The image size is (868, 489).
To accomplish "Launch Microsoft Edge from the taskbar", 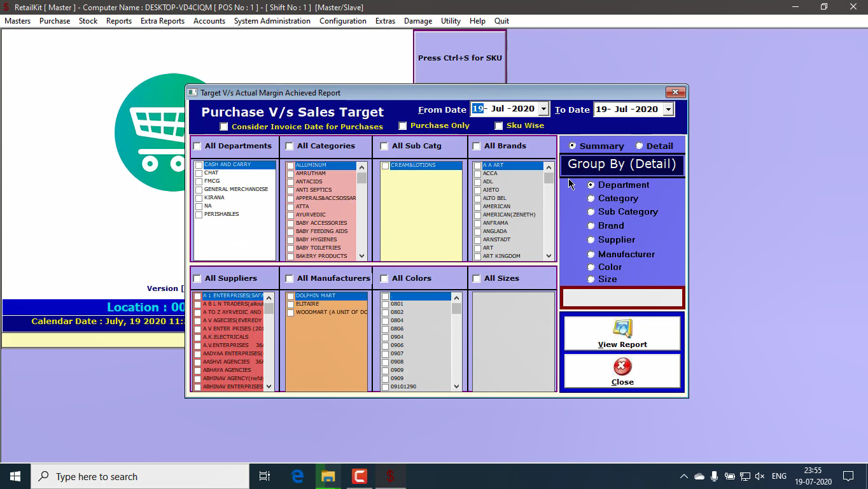I will point(297,476).
